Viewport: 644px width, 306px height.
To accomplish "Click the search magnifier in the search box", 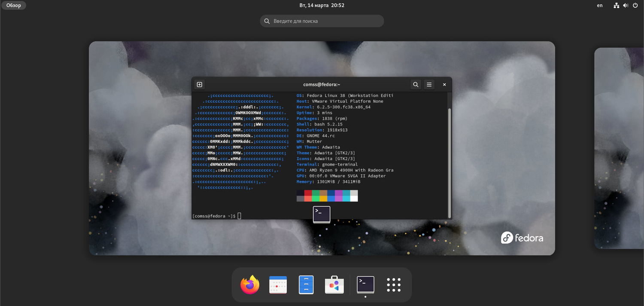I will [267, 21].
